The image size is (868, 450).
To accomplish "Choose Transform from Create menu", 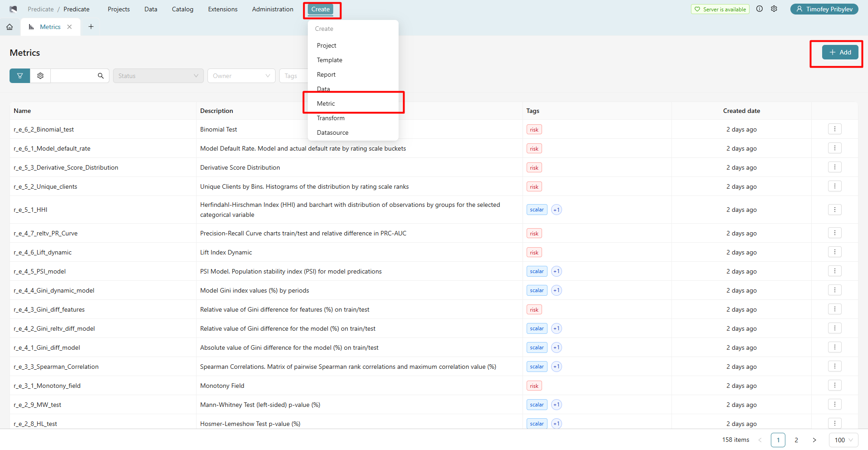I will [353, 118].
